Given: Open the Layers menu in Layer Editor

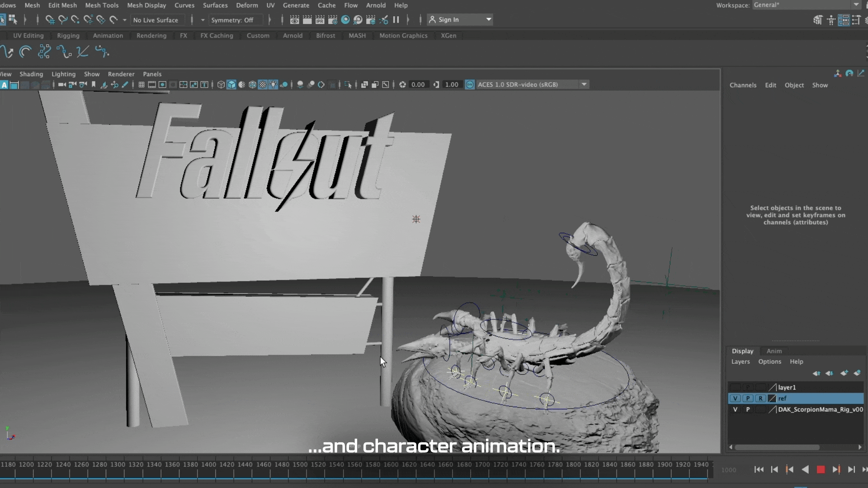Looking at the screenshot, I should click(741, 361).
